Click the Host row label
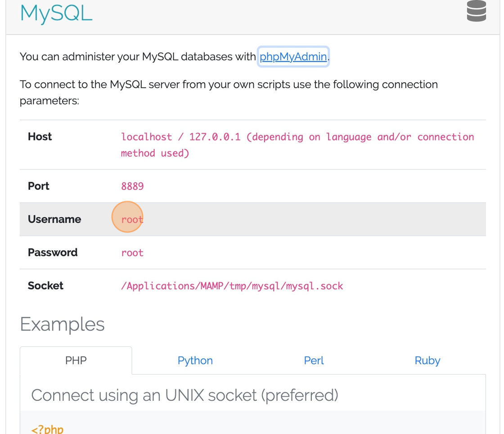504x434 pixels. 40,137
